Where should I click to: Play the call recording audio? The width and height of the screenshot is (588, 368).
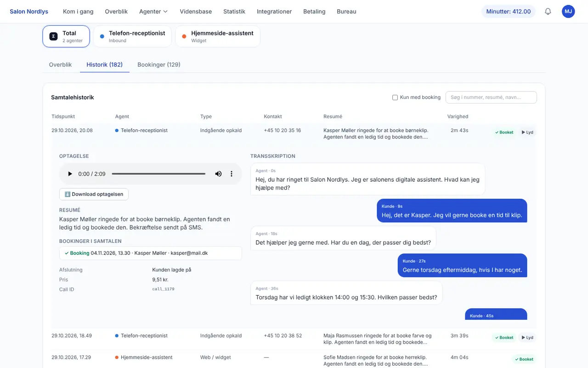click(x=70, y=174)
